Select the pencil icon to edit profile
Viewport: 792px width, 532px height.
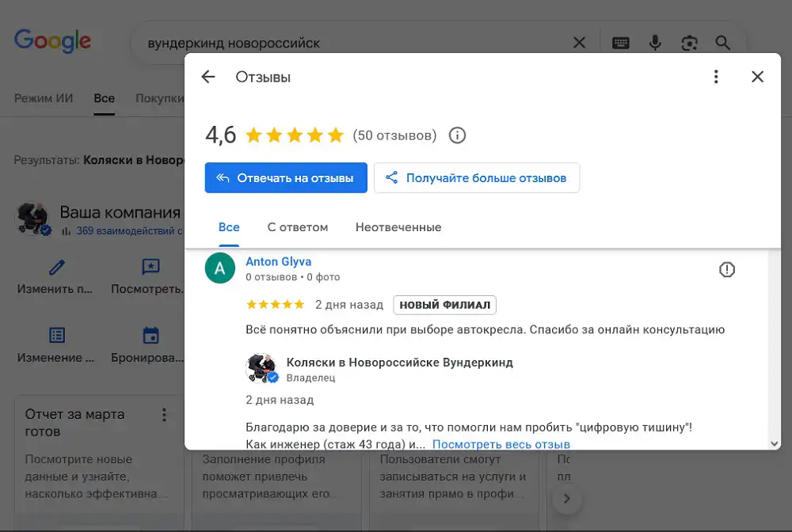pos(55,268)
